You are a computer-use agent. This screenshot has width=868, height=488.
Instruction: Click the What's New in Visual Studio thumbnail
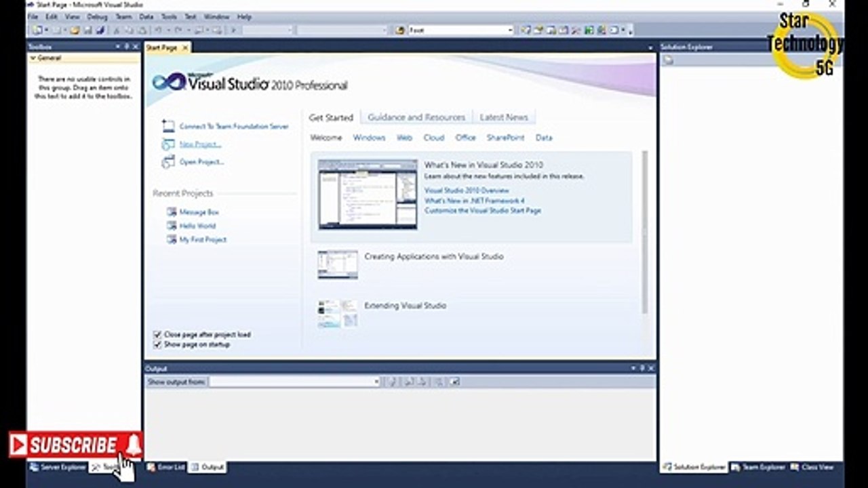pos(368,195)
